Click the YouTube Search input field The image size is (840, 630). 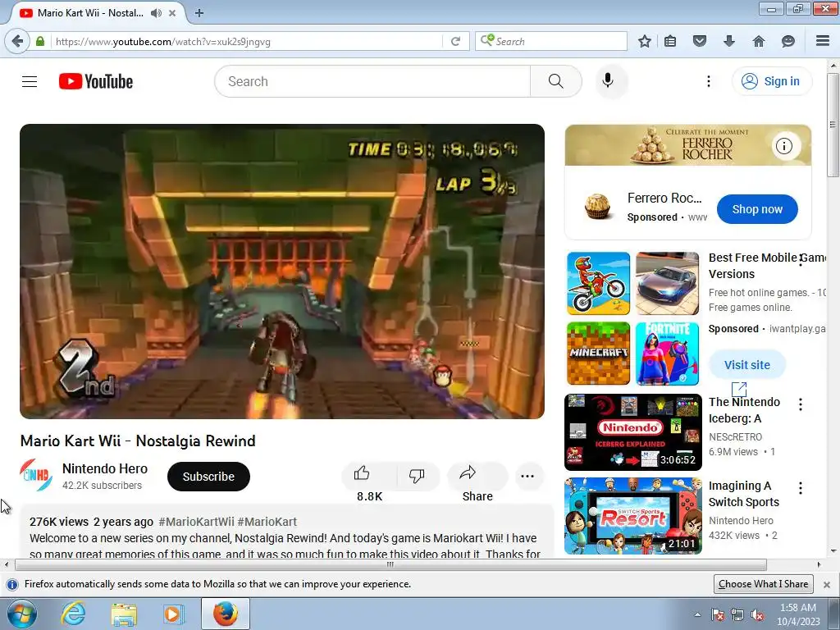coord(372,81)
